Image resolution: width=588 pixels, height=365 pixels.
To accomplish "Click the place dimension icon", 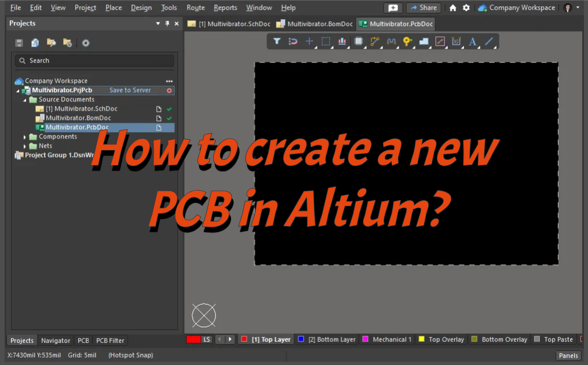I will [456, 41].
